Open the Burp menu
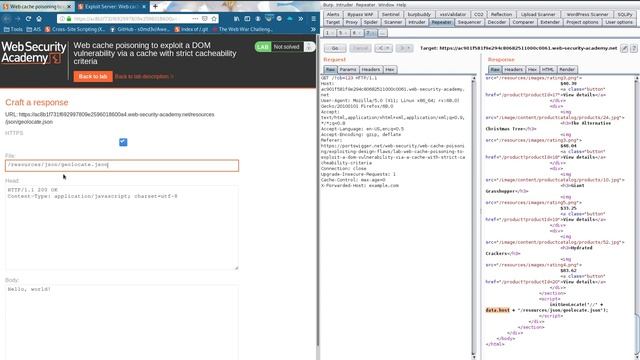 tap(328, 5)
